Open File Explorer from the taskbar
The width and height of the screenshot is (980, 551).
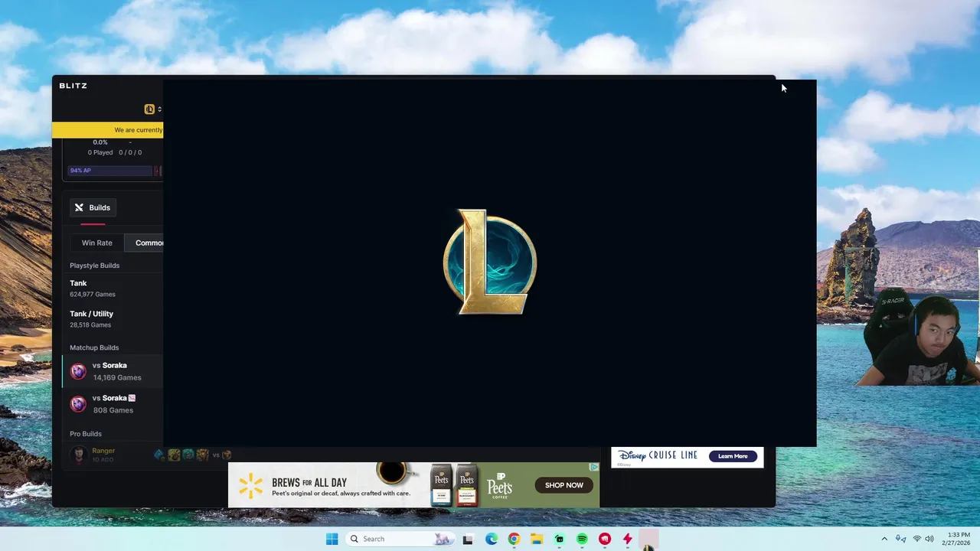537,539
